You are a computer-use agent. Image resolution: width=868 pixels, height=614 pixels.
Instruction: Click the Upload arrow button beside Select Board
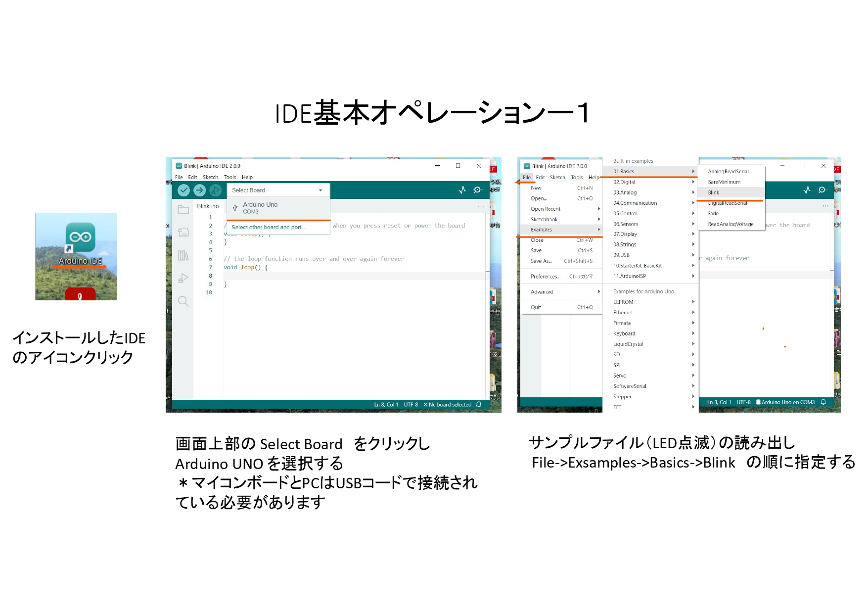point(199,190)
